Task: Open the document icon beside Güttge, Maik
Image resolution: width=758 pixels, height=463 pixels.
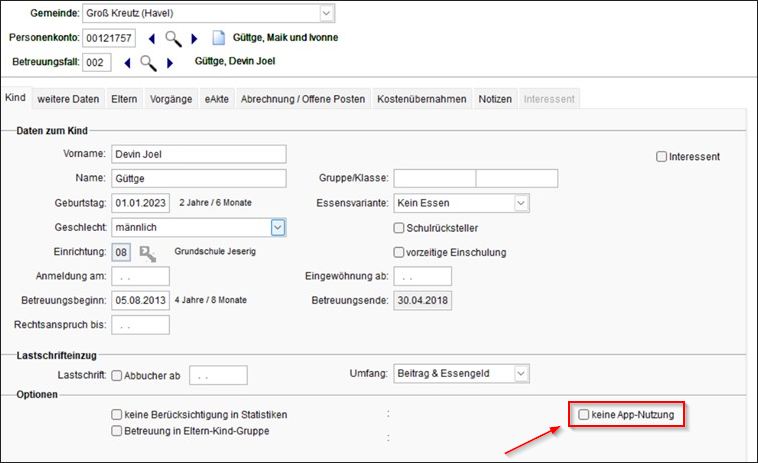Action: click(x=219, y=38)
